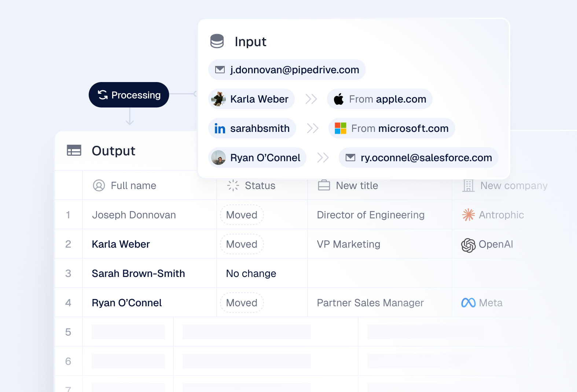Click the double chevron after Karla Weber
Screen dimensions: 577x392
click(311, 99)
